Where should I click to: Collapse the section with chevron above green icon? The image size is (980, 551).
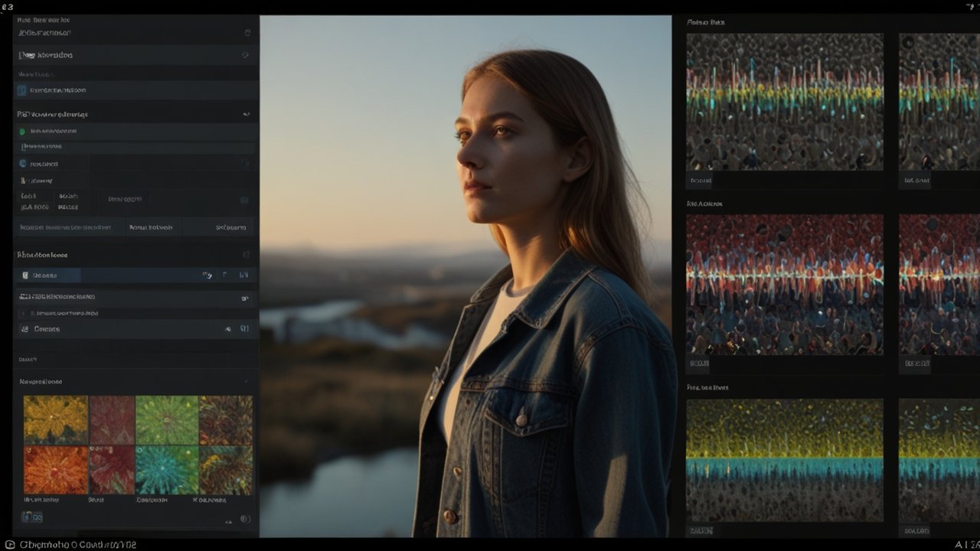tap(247, 114)
